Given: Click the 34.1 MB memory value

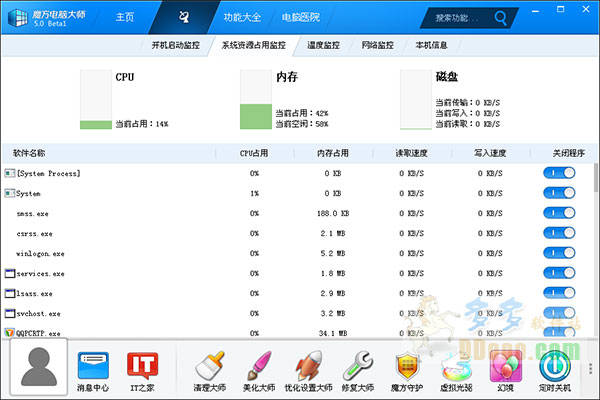Looking at the screenshot, I should click(333, 333).
